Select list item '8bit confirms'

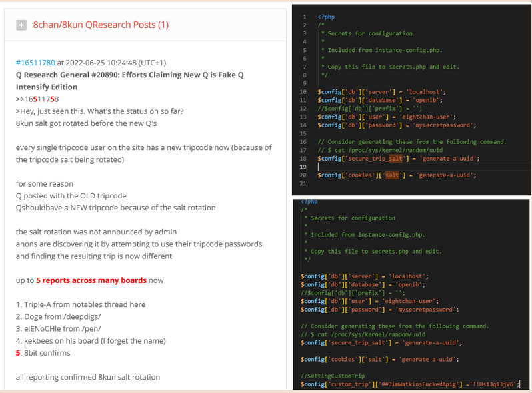click(43, 353)
